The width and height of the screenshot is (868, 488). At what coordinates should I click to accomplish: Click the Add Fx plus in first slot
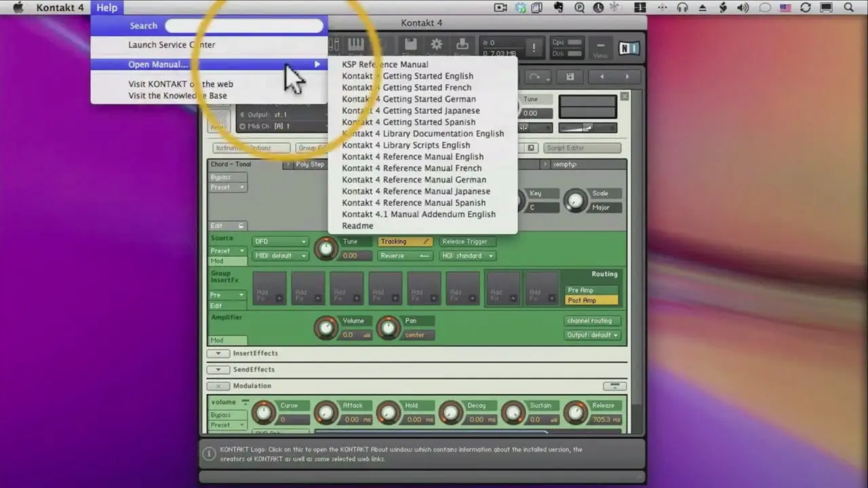[279, 298]
